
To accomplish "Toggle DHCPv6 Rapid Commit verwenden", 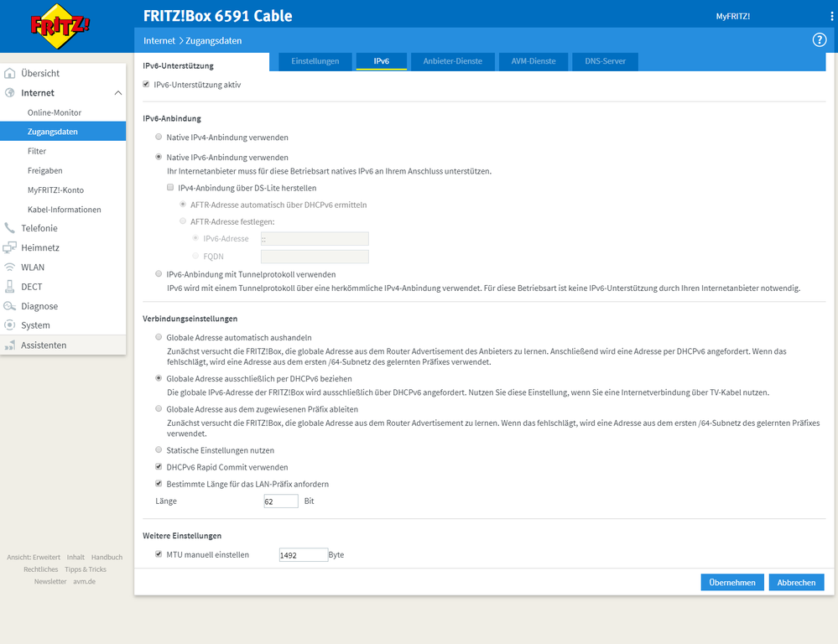I will click(159, 466).
